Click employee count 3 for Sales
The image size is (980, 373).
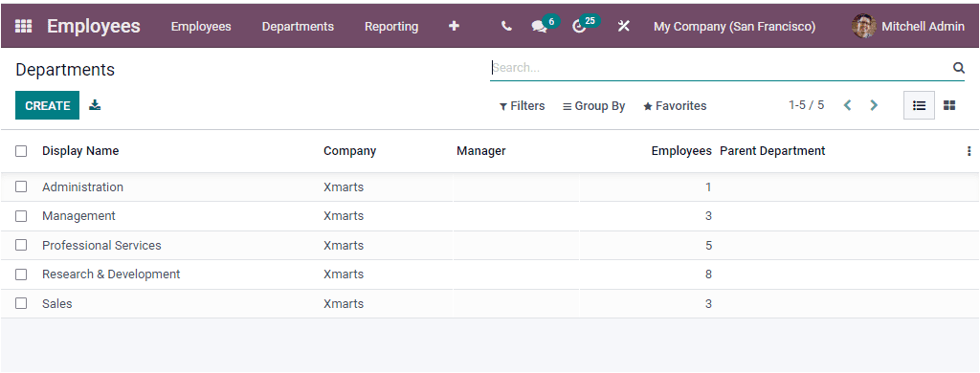tap(708, 303)
